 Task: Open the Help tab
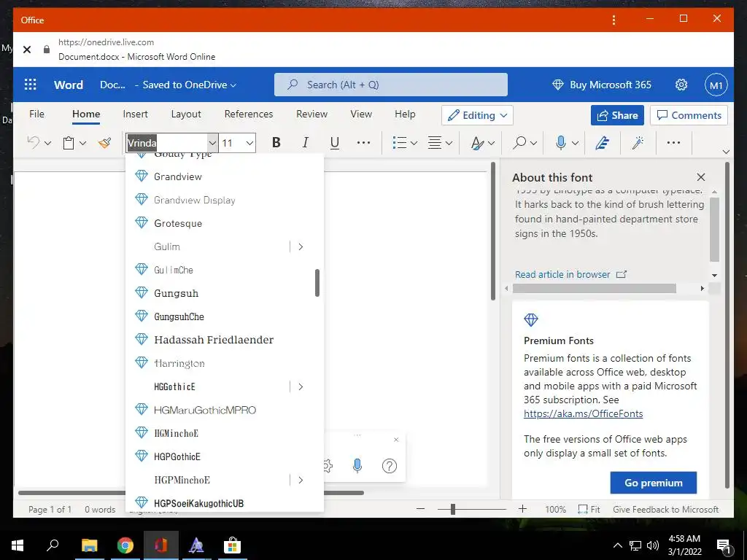(405, 114)
